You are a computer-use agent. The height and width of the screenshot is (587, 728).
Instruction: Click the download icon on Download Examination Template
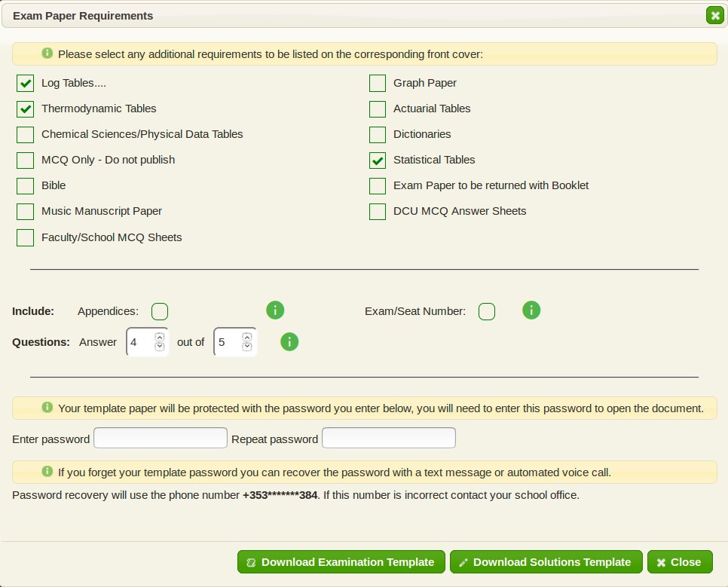coord(251,561)
